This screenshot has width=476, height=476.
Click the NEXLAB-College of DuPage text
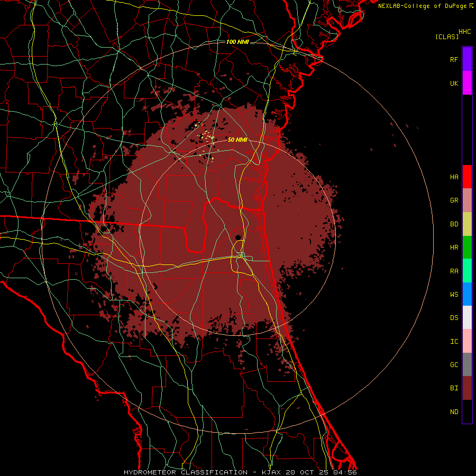click(x=423, y=6)
